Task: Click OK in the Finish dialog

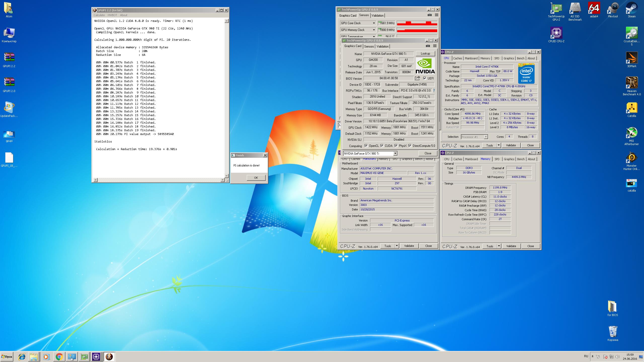Action: [256, 178]
